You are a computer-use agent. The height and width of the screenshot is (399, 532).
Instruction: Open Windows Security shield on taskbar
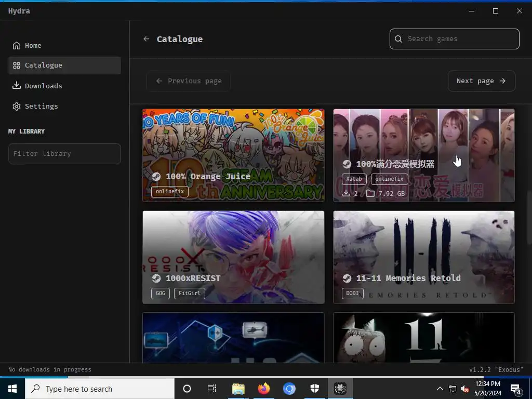point(315,389)
